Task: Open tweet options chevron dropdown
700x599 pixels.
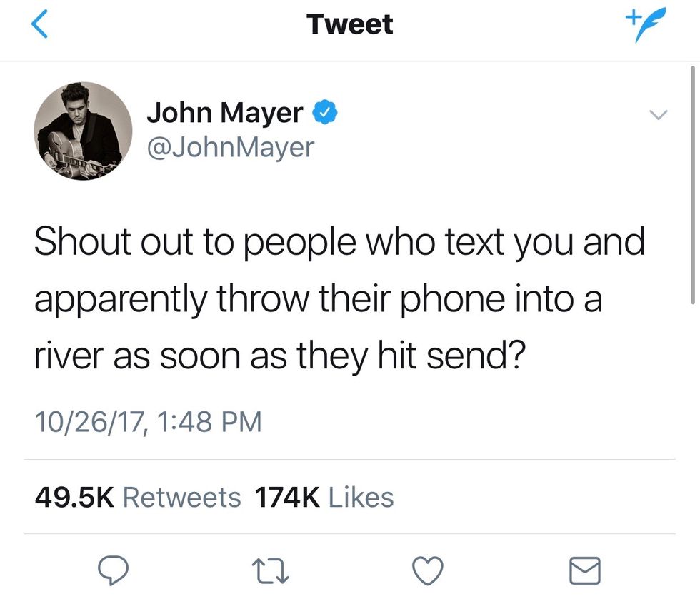Action: 658,115
